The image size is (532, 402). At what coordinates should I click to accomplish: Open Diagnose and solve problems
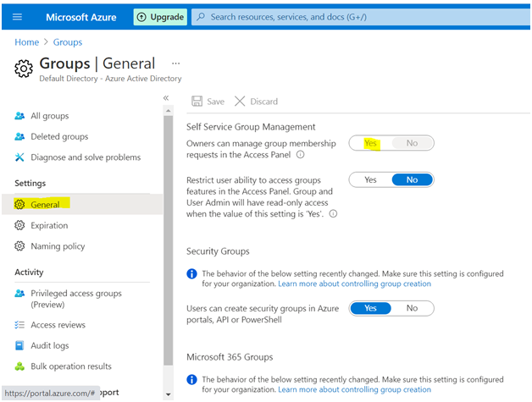pyautogui.click(x=86, y=157)
